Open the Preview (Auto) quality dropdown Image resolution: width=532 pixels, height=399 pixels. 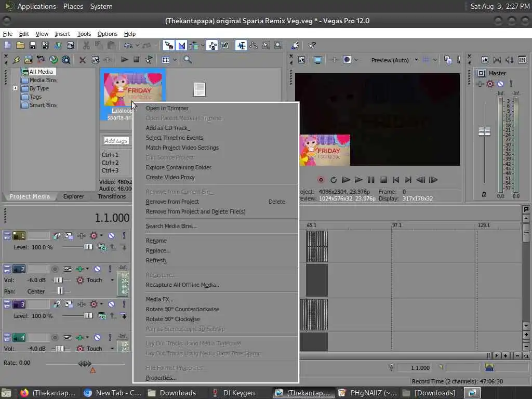416,60
